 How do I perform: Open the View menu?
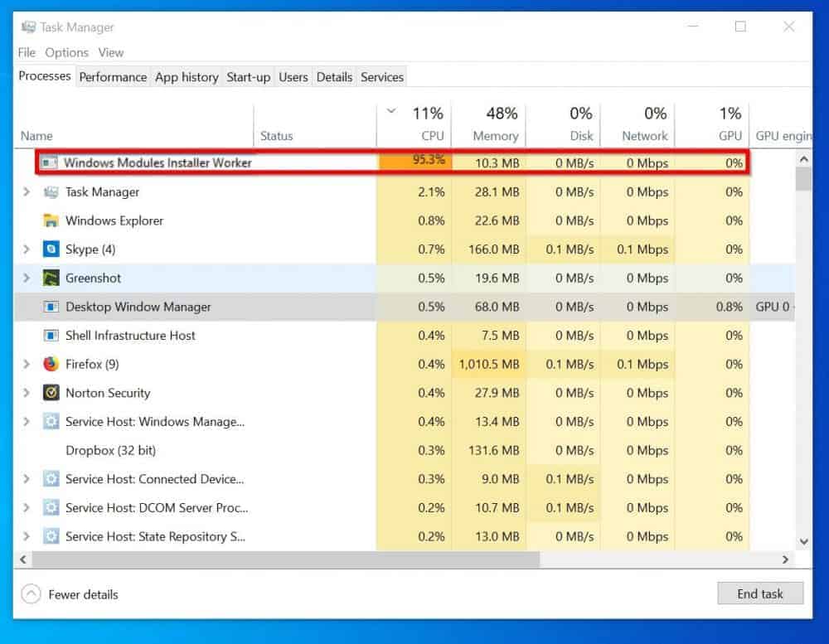(111, 52)
